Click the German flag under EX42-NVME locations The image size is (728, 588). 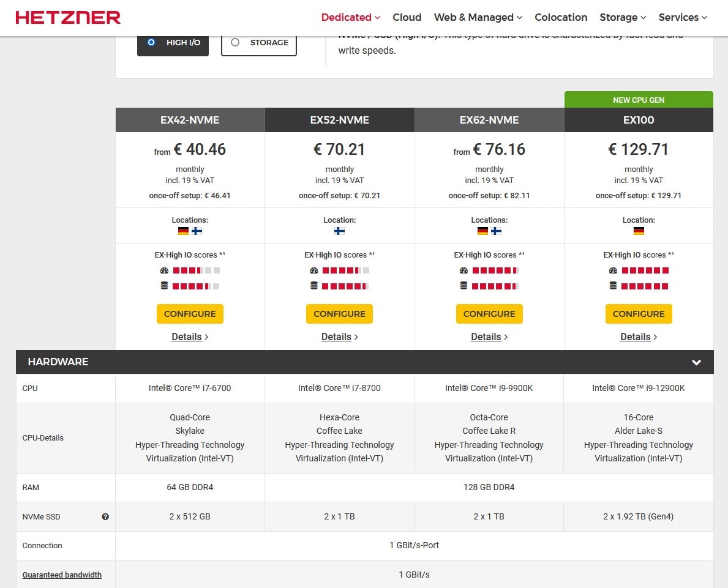(183, 231)
